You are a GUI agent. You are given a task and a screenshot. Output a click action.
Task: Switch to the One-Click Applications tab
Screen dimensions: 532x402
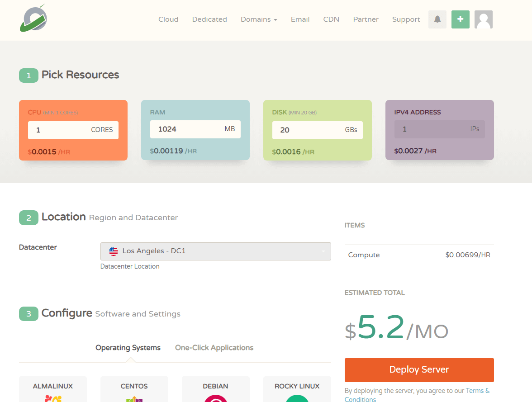(x=214, y=348)
